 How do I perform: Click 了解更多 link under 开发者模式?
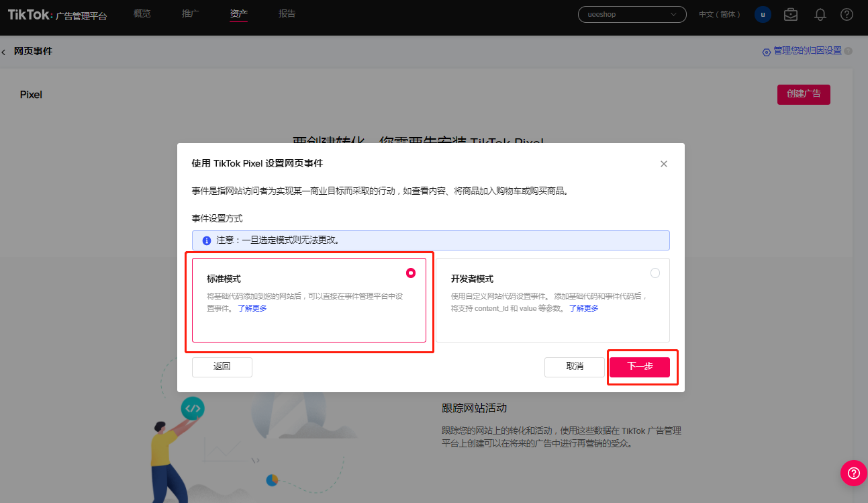pos(584,308)
